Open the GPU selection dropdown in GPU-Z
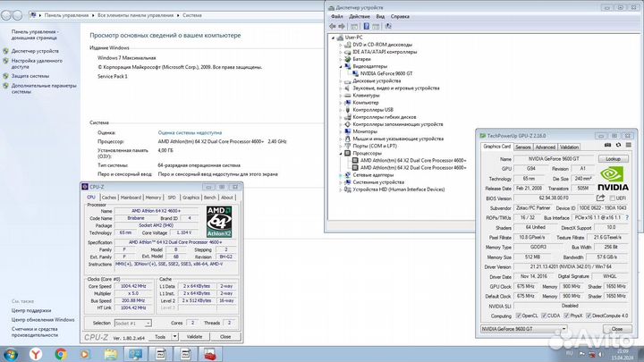644x362 pixels. pos(523,329)
